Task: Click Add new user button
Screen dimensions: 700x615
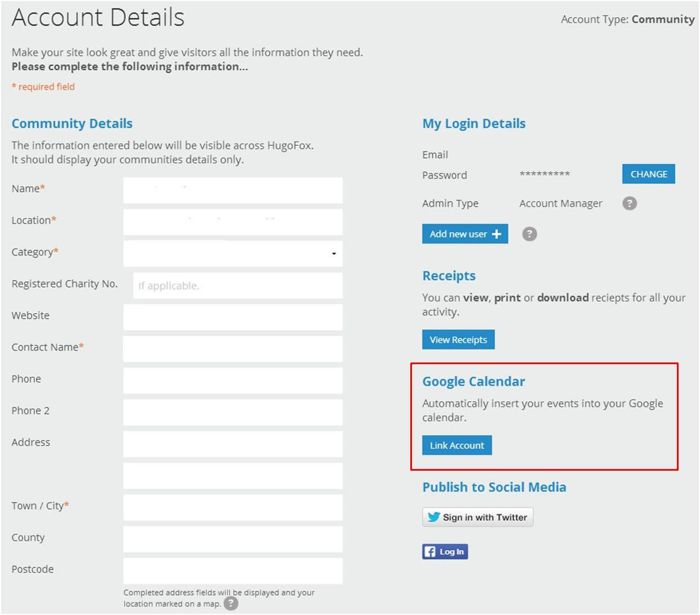Action: [465, 234]
